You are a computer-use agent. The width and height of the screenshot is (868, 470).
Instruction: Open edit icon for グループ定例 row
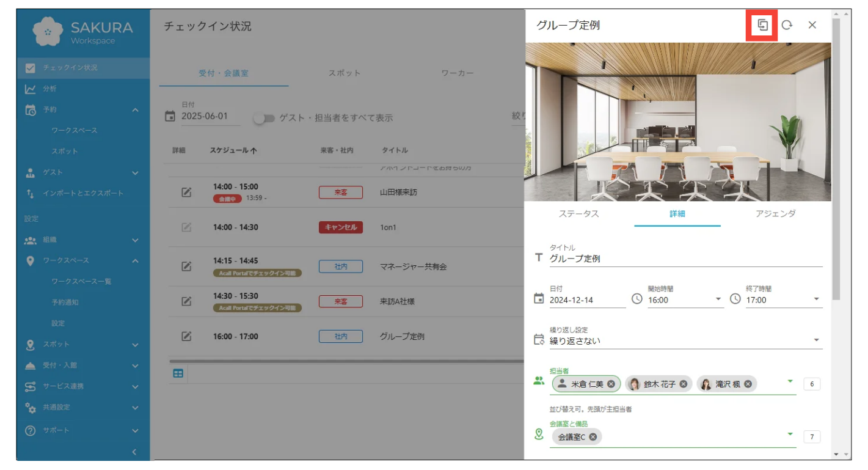tap(187, 336)
